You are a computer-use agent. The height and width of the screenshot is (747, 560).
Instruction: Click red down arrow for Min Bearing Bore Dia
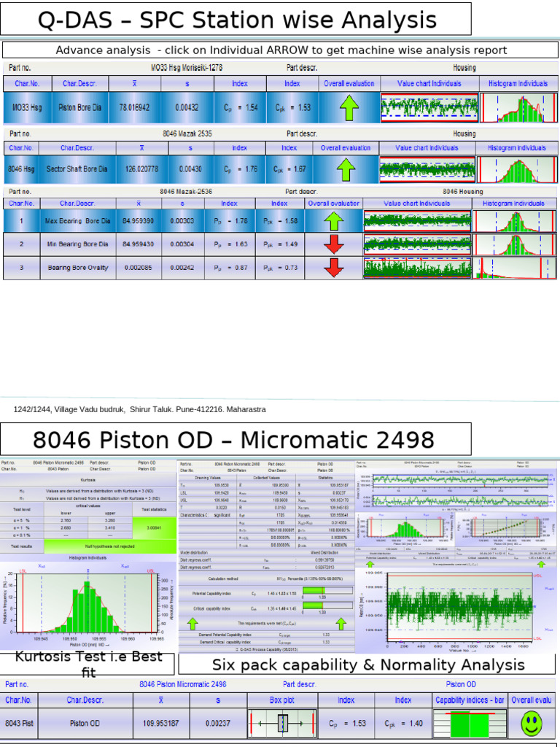(333, 244)
